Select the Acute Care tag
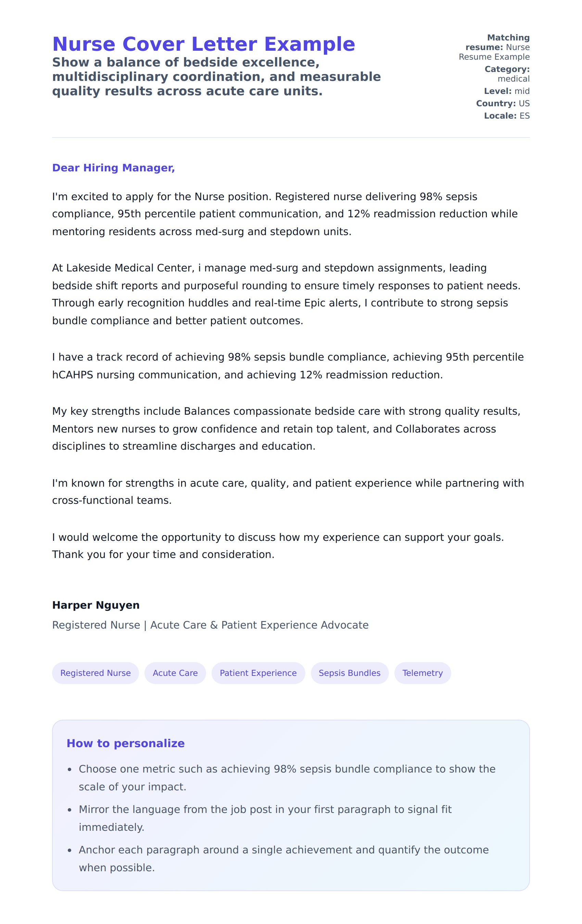Image resolution: width=582 pixels, height=924 pixels. pyautogui.click(x=175, y=673)
